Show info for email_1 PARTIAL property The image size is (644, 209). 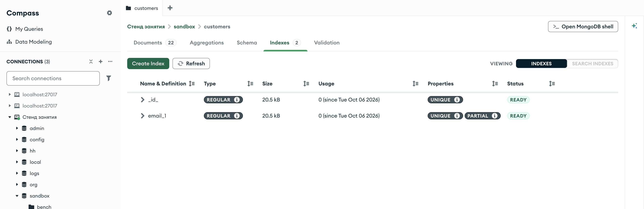(494, 116)
